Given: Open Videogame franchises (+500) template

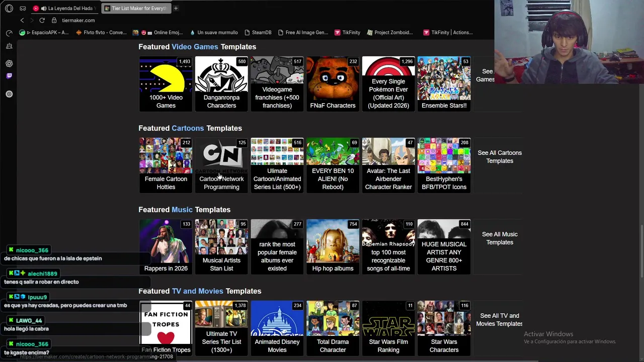Looking at the screenshot, I should [277, 84].
